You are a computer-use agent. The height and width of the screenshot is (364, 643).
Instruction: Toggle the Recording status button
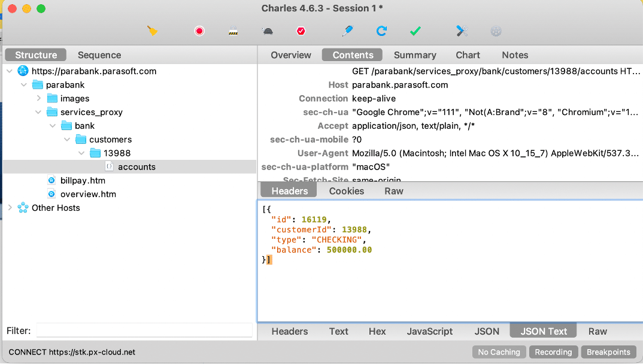553,352
